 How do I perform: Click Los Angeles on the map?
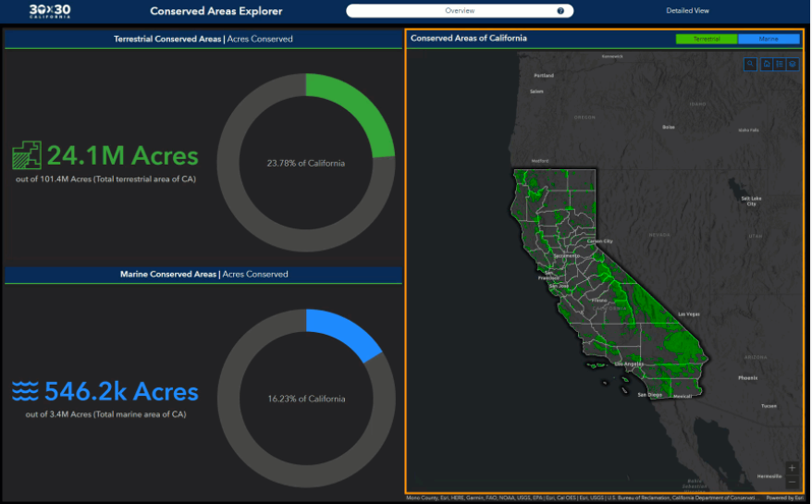[631, 363]
